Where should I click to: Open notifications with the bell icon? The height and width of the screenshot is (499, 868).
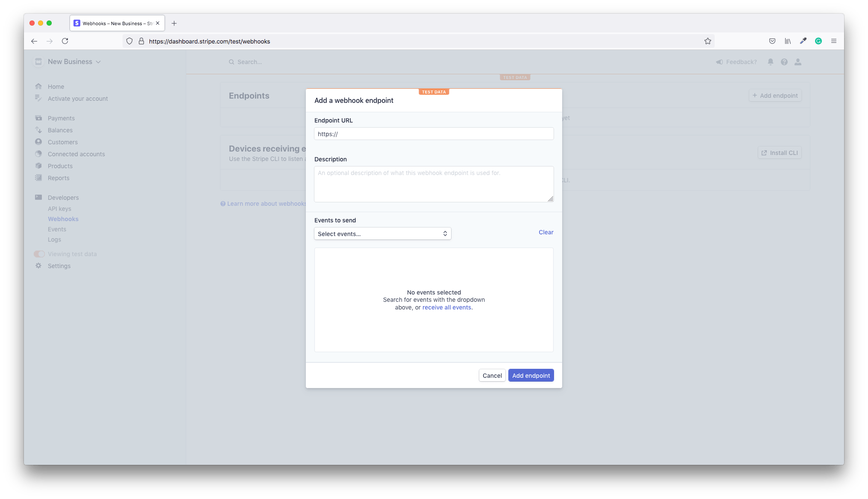point(770,61)
